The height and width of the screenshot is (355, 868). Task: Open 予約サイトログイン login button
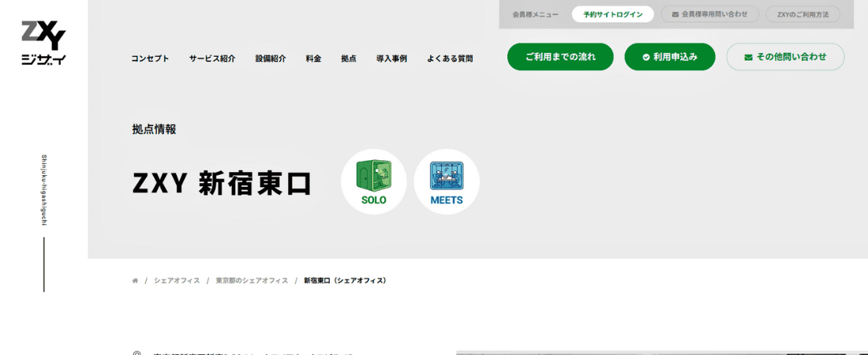click(612, 14)
